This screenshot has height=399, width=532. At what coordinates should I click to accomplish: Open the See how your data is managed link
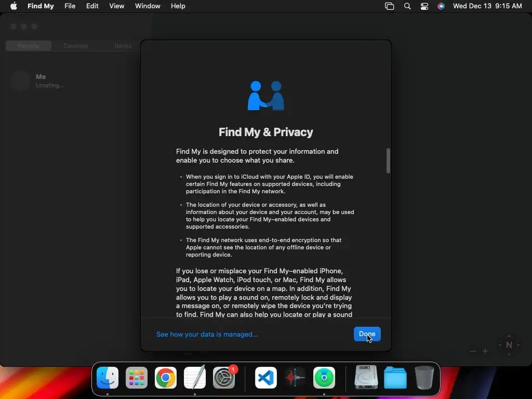tap(207, 334)
